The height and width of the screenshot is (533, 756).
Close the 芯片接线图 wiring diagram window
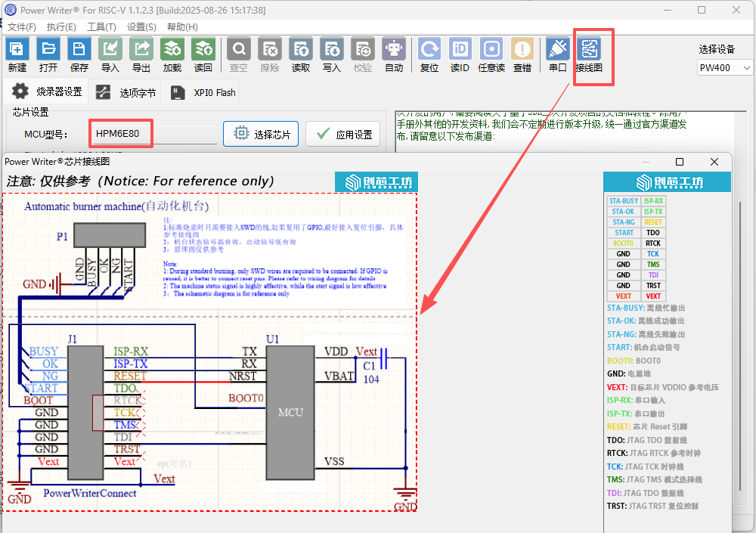click(714, 162)
